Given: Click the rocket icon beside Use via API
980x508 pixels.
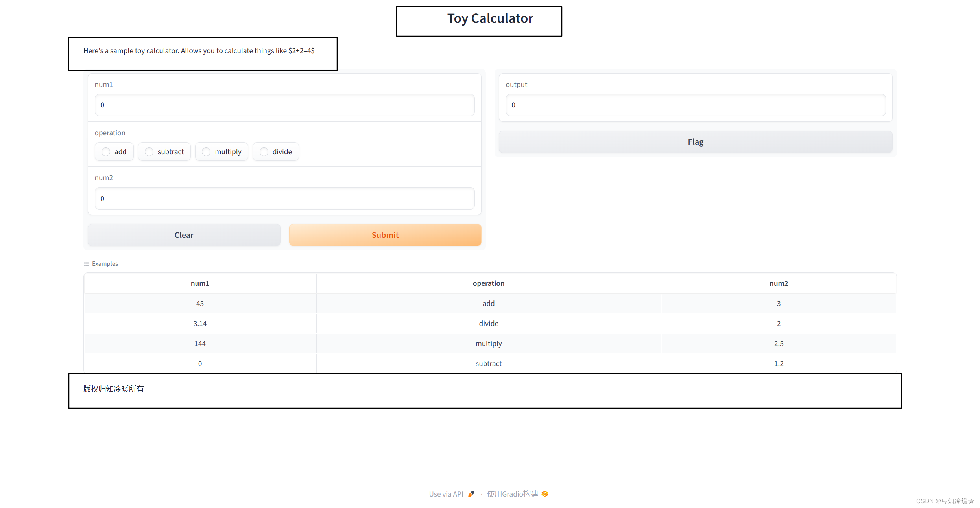Looking at the screenshot, I should (x=471, y=494).
